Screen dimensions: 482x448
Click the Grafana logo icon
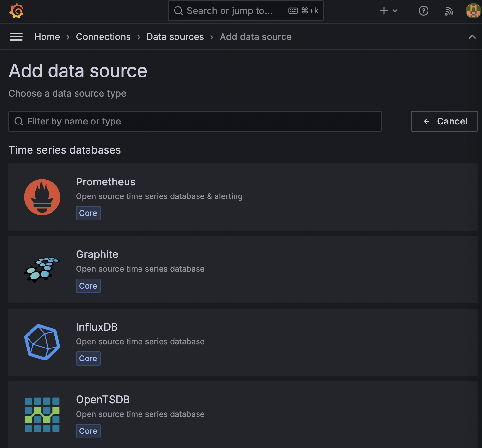16,11
